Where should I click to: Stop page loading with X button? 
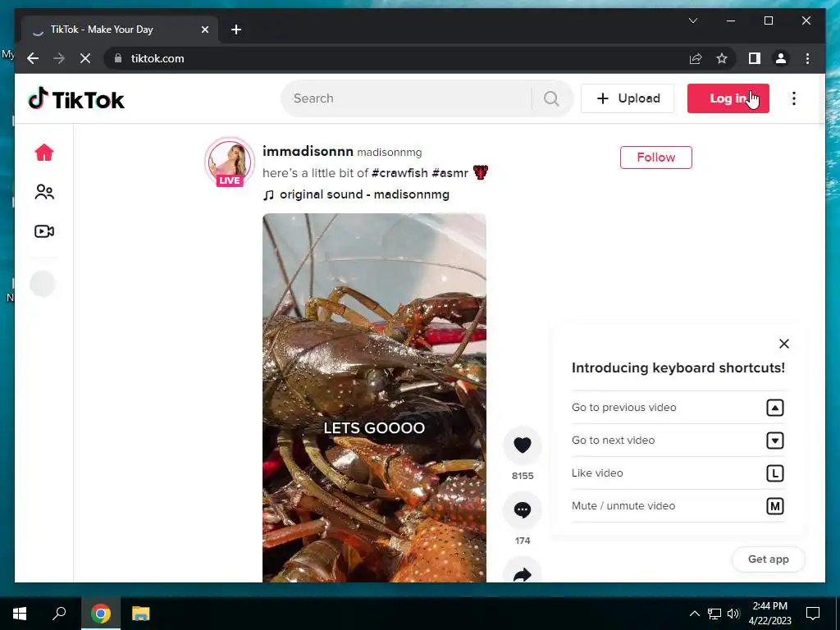pos(85,58)
